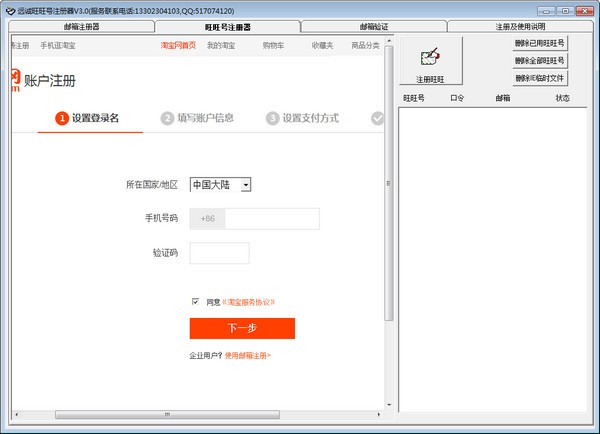
Task: Minimize the window
Action: 546,11
